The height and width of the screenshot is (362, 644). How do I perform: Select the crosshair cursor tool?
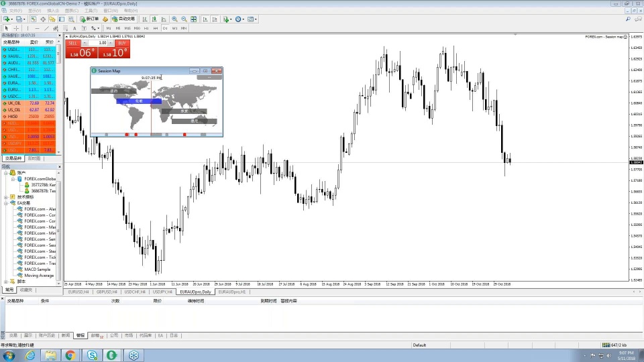point(16,28)
